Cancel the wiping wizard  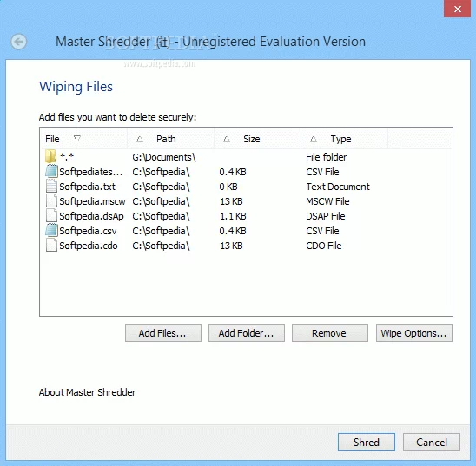432,442
